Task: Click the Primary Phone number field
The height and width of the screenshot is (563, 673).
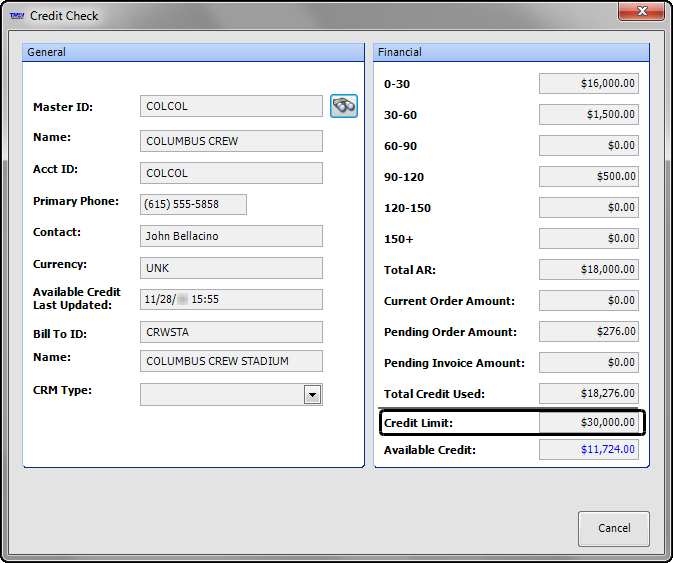Action: click(x=193, y=205)
